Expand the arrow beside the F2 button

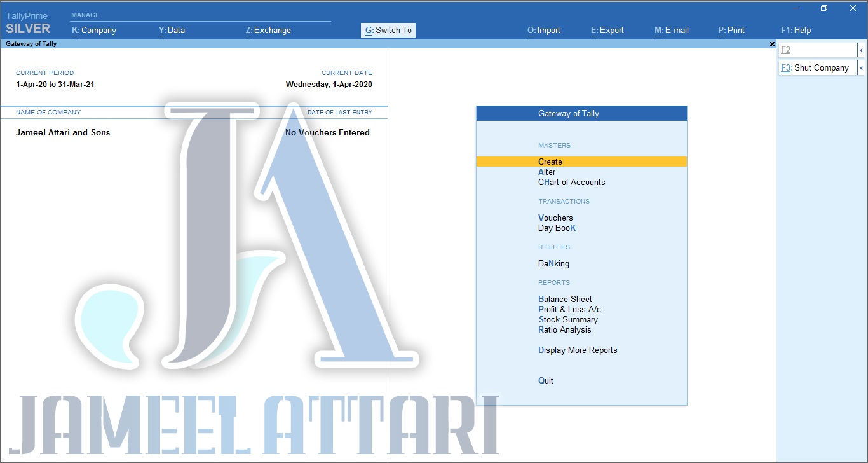[x=861, y=50]
